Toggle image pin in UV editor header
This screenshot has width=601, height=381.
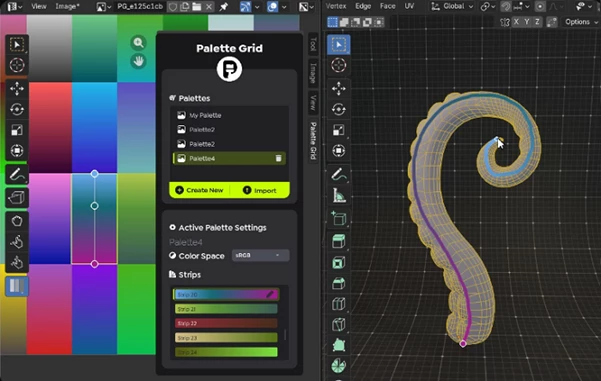223,7
